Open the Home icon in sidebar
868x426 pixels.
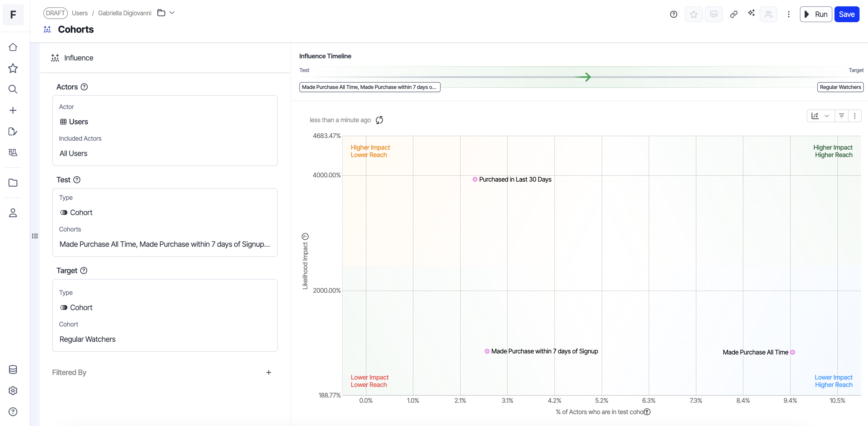(13, 47)
